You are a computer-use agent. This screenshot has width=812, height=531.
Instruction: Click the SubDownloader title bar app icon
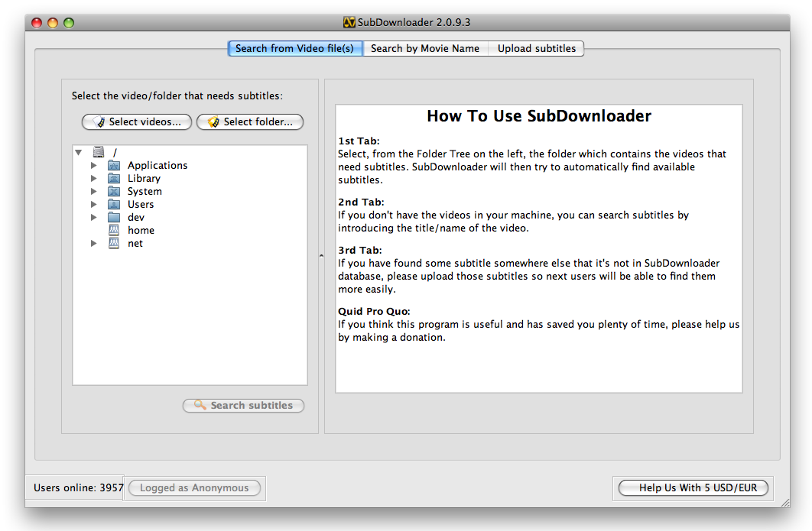tap(349, 22)
